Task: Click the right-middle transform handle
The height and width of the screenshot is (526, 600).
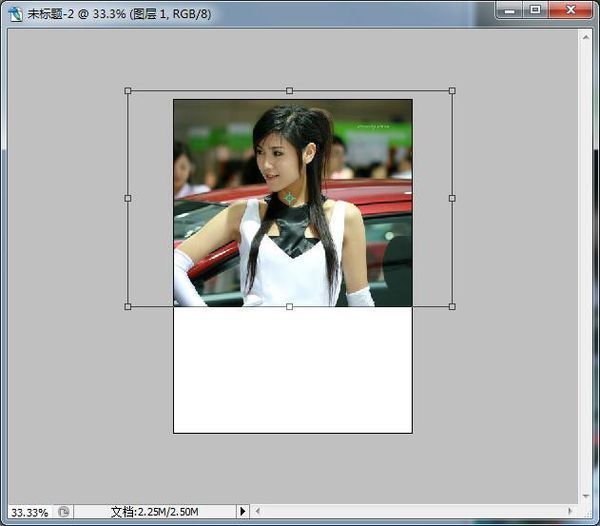Action: (452, 198)
